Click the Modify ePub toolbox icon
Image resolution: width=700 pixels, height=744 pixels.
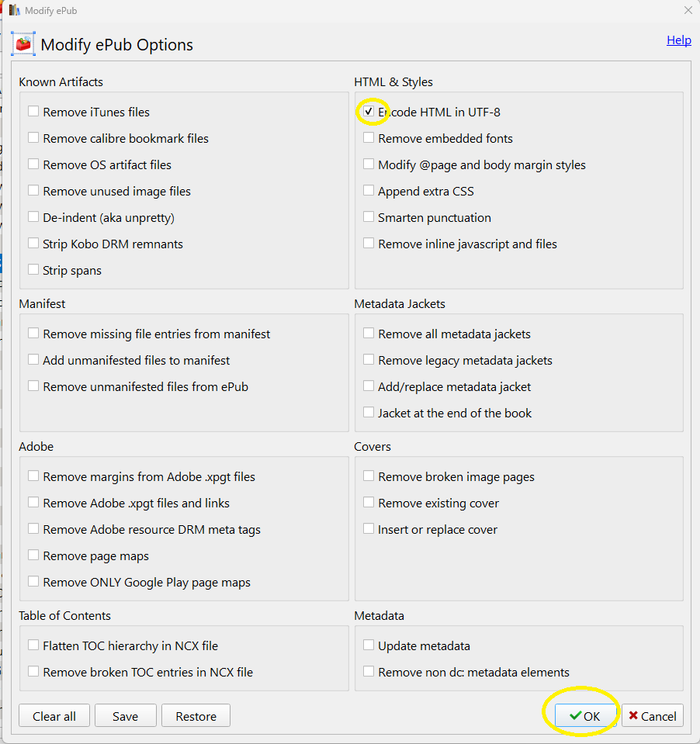point(23,44)
